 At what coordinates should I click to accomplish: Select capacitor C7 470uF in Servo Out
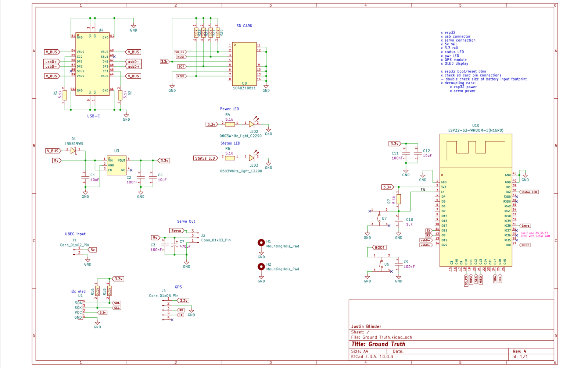pyautogui.click(x=174, y=245)
